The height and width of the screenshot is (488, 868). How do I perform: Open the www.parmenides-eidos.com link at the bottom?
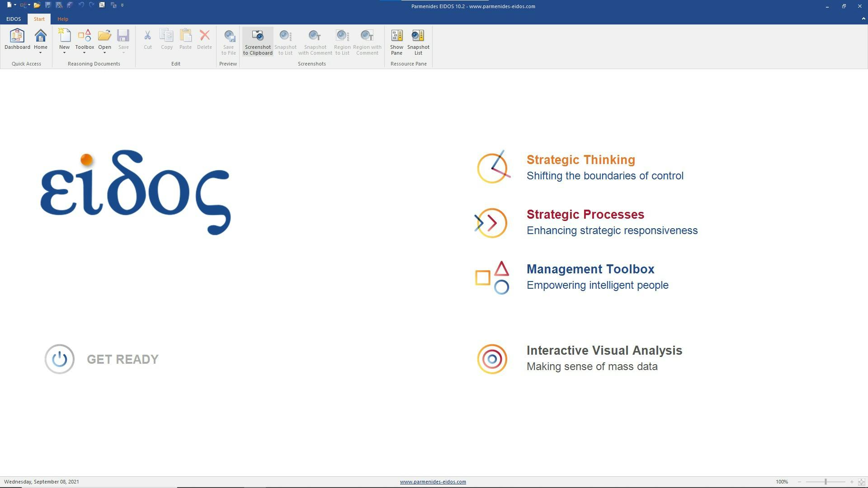pos(433,482)
